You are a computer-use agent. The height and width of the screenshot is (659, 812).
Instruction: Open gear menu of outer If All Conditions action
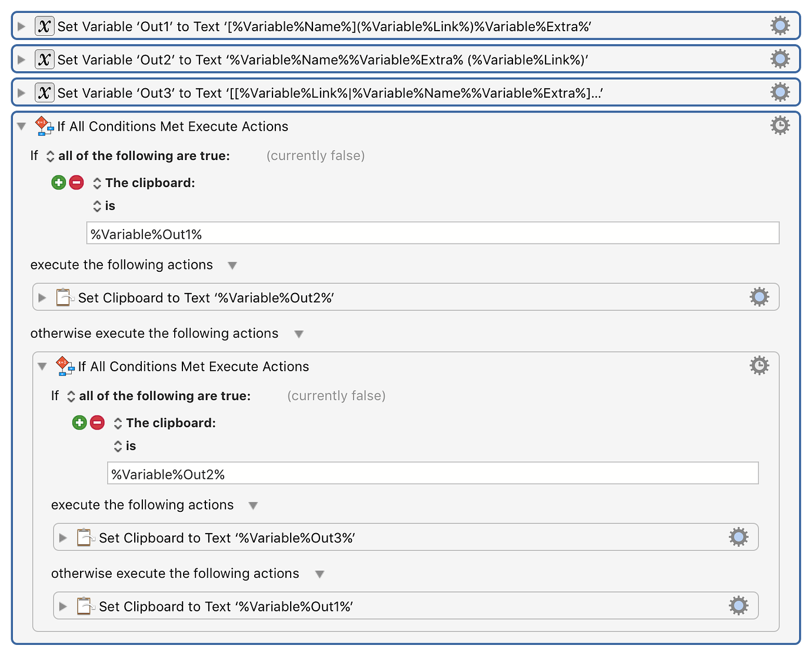click(780, 125)
